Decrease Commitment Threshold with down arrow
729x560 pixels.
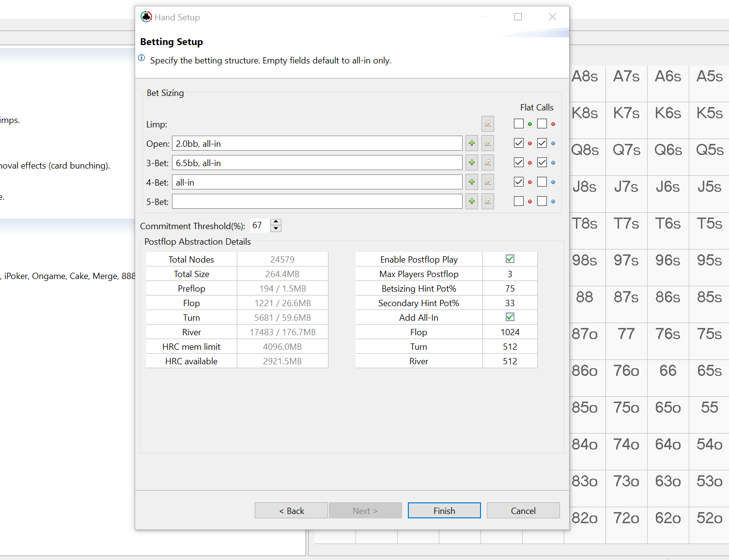[276, 229]
